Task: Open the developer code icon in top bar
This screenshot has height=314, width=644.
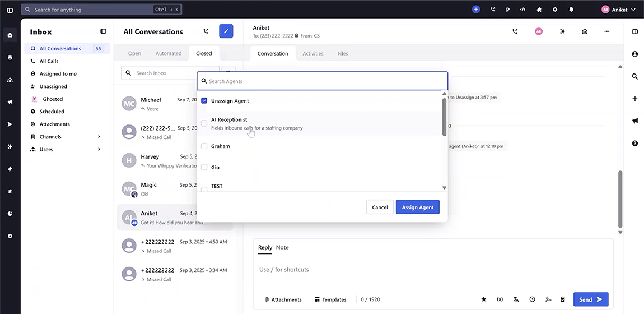Action: click(523, 10)
